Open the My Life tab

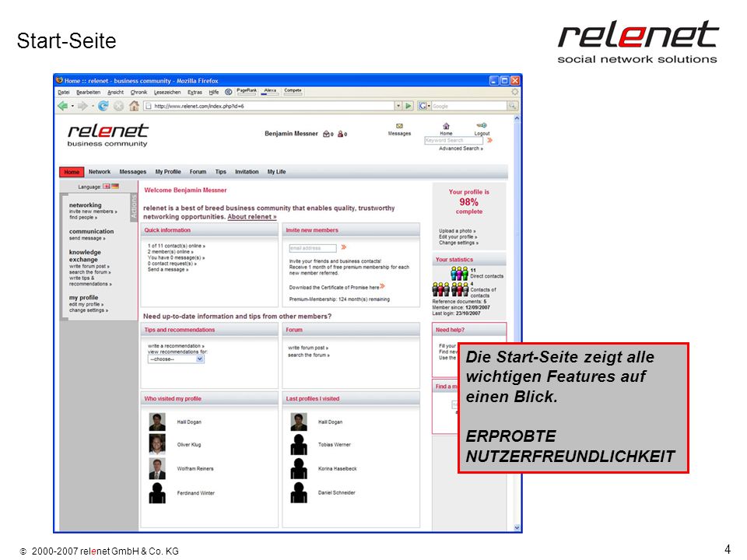[276, 172]
